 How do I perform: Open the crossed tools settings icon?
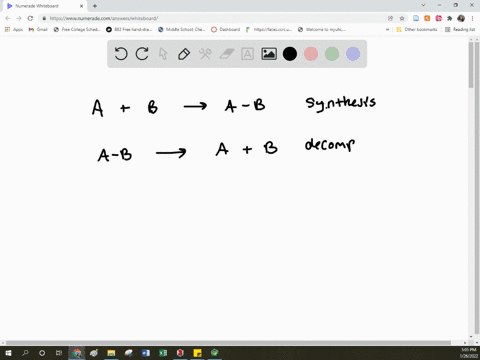(x=205, y=54)
